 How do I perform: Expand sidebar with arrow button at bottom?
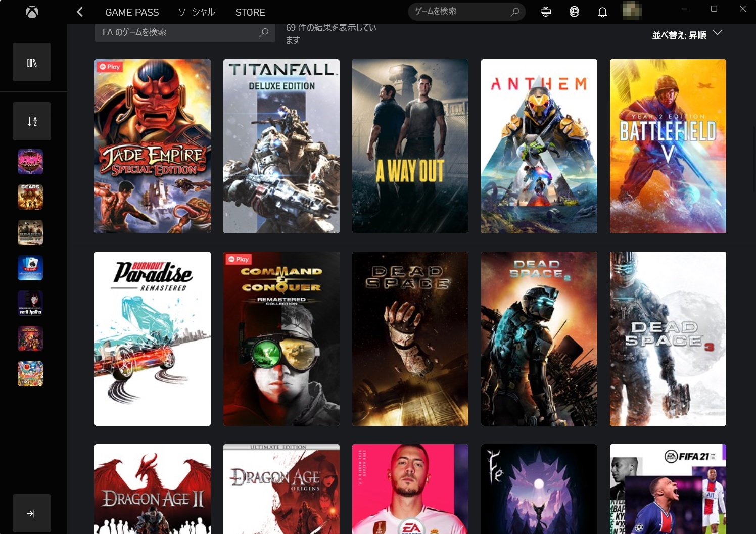tap(32, 513)
